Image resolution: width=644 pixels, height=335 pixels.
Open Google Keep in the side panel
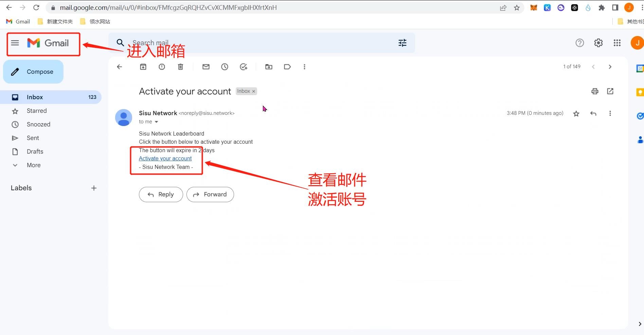coord(640,92)
